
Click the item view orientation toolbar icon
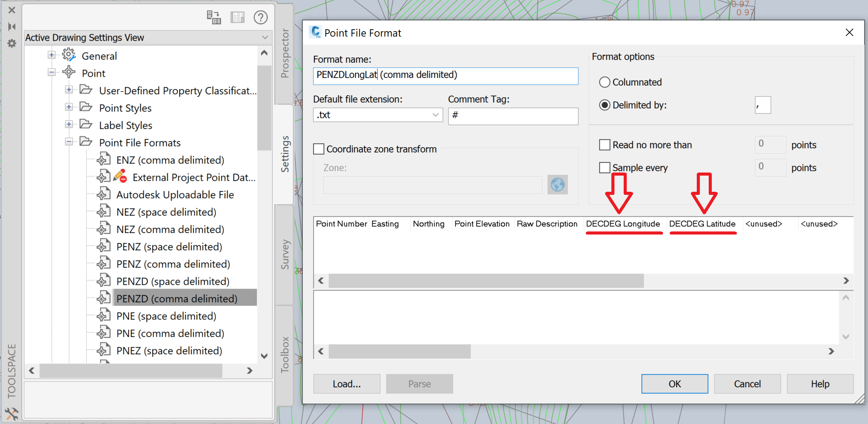(x=214, y=17)
